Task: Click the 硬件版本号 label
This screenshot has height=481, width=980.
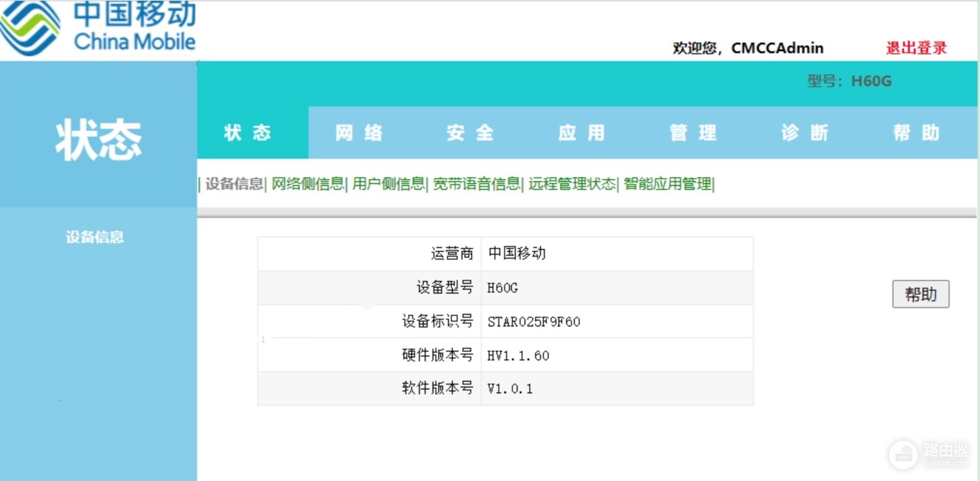Action: pos(437,355)
